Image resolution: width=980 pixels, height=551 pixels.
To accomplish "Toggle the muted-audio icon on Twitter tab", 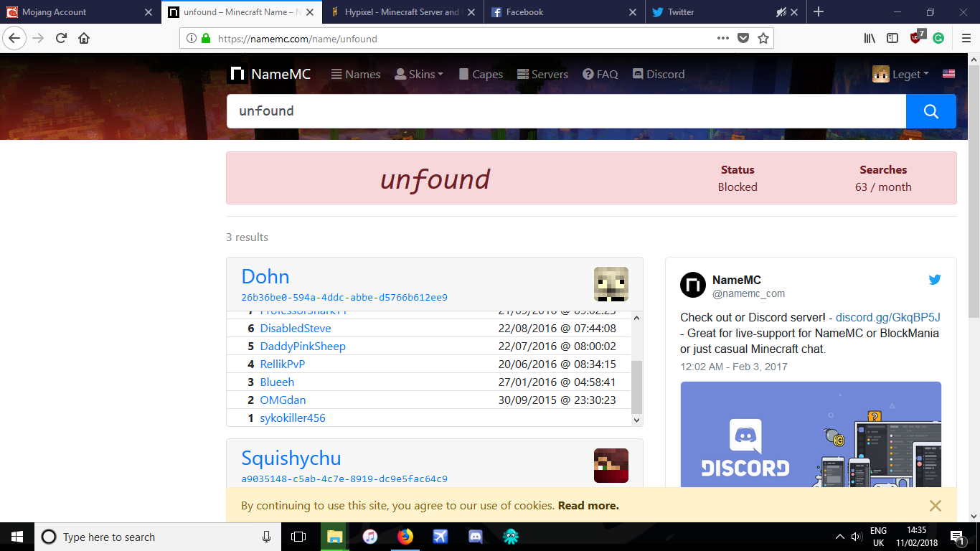I will 781,12.
